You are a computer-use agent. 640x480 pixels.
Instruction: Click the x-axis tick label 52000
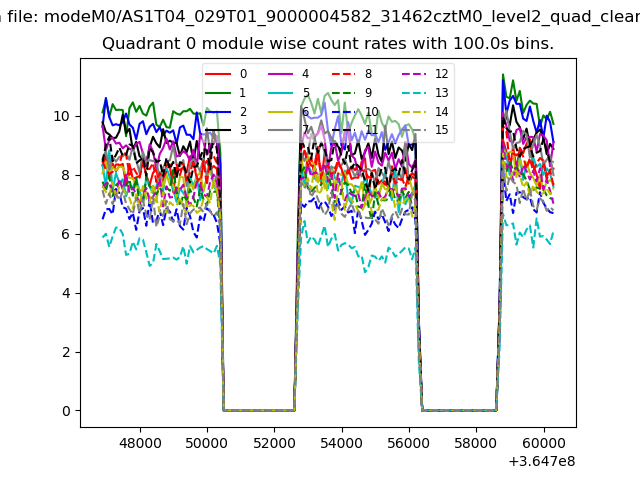click(275, 443)
